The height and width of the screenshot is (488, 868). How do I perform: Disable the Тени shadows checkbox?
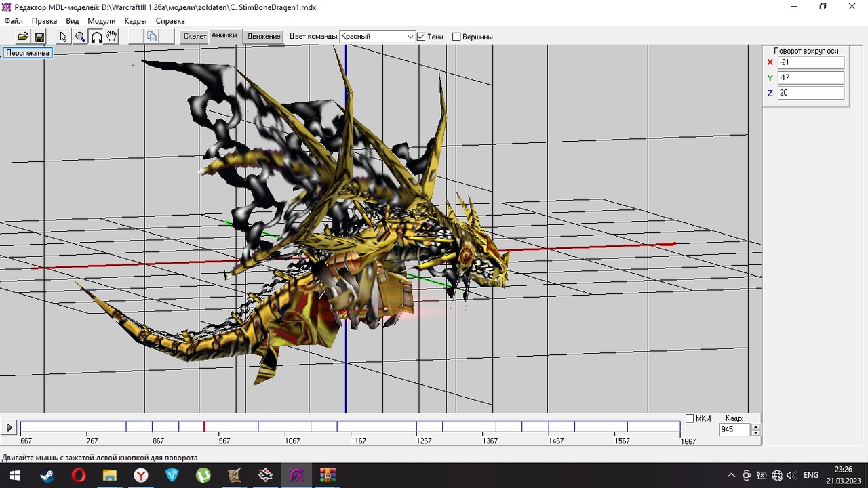point(421,37)
